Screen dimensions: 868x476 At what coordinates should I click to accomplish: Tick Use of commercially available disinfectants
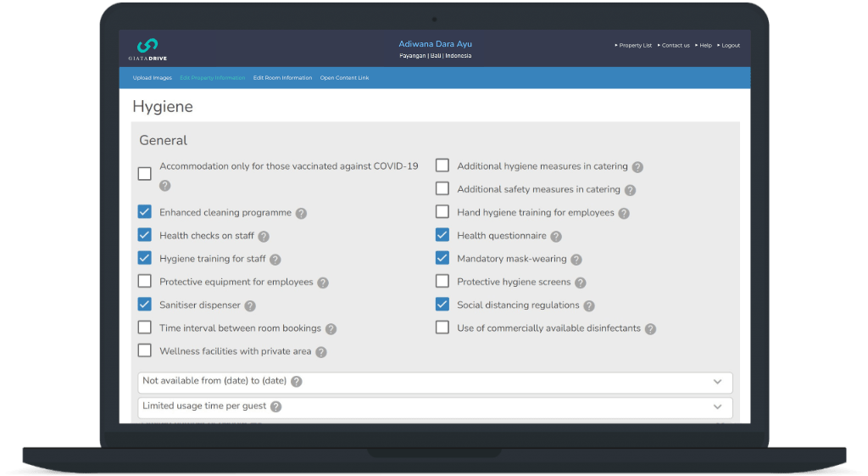pos(442,328)
